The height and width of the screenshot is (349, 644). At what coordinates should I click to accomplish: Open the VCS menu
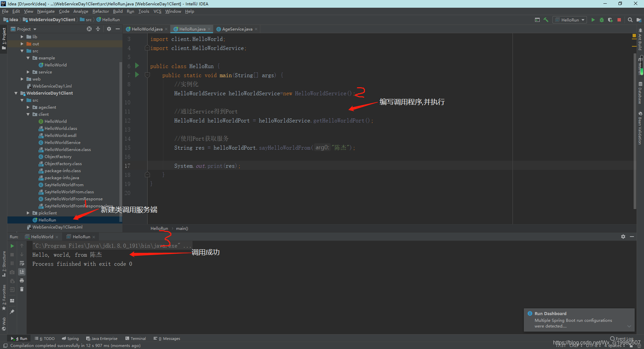coord(157,11)
